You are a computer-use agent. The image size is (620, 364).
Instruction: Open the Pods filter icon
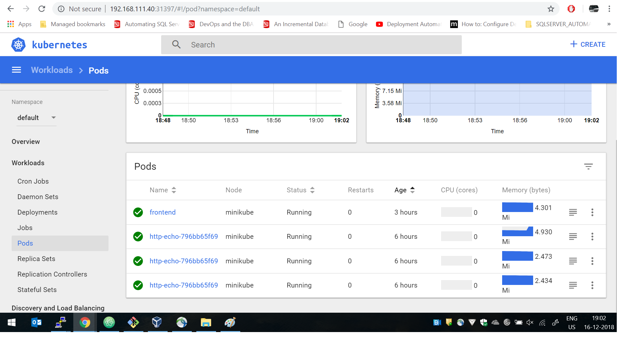(588, 167)
